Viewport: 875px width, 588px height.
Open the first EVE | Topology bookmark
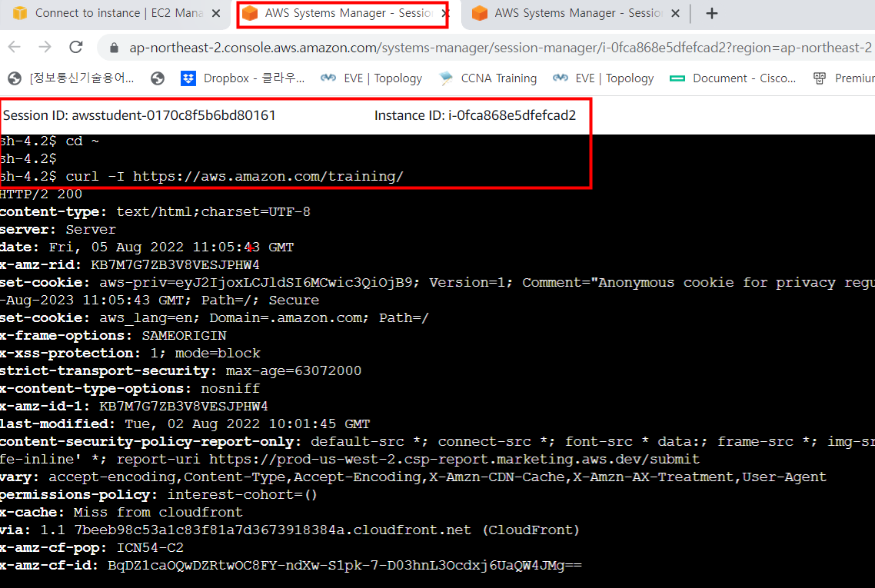pyautogui.click(x=371, y=78)
